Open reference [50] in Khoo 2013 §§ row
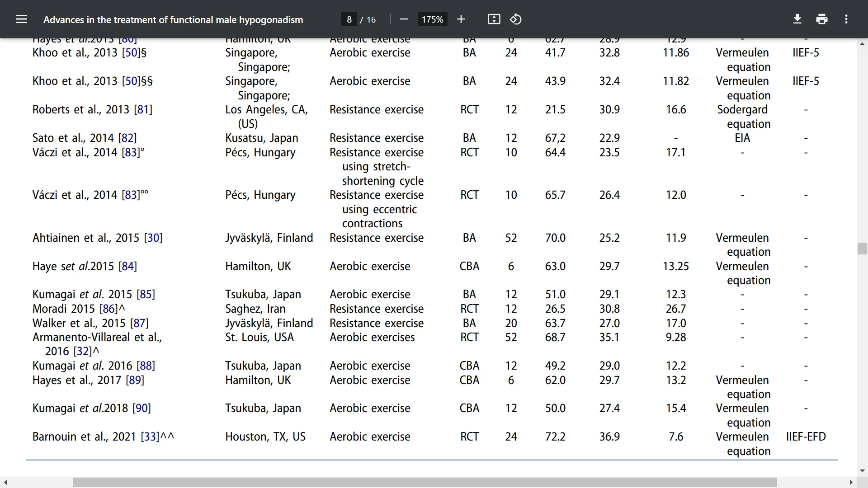Screen dimensions: 868x488 tap(132, 81)
